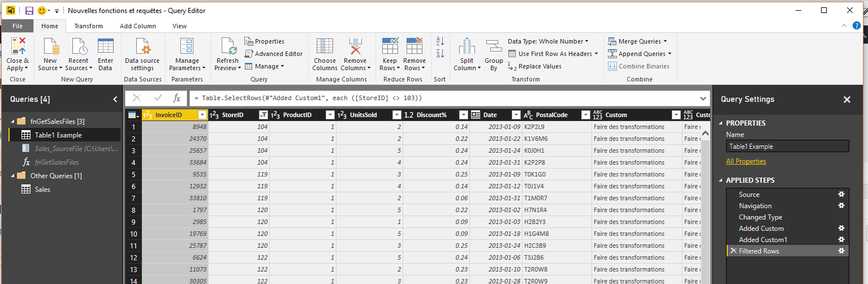
Task: Click the Refresh Preview icon
Action: 227,48
